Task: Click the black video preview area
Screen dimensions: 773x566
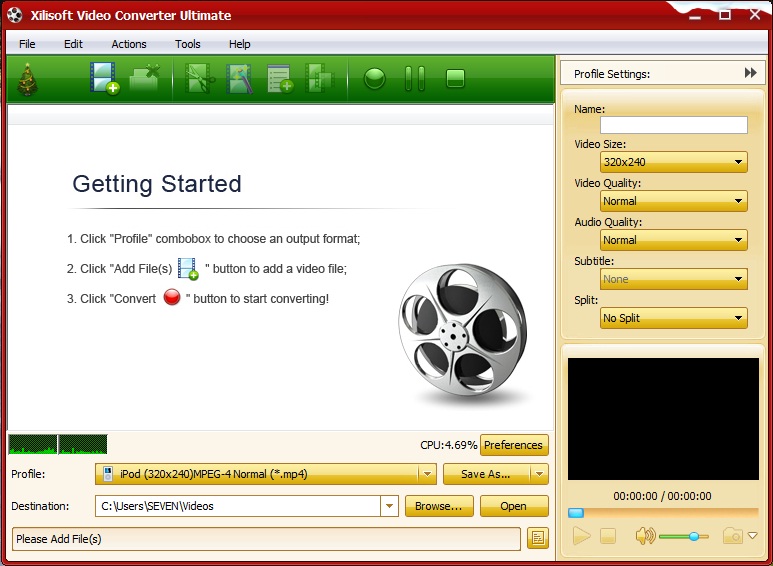Action: coord(663,419)
